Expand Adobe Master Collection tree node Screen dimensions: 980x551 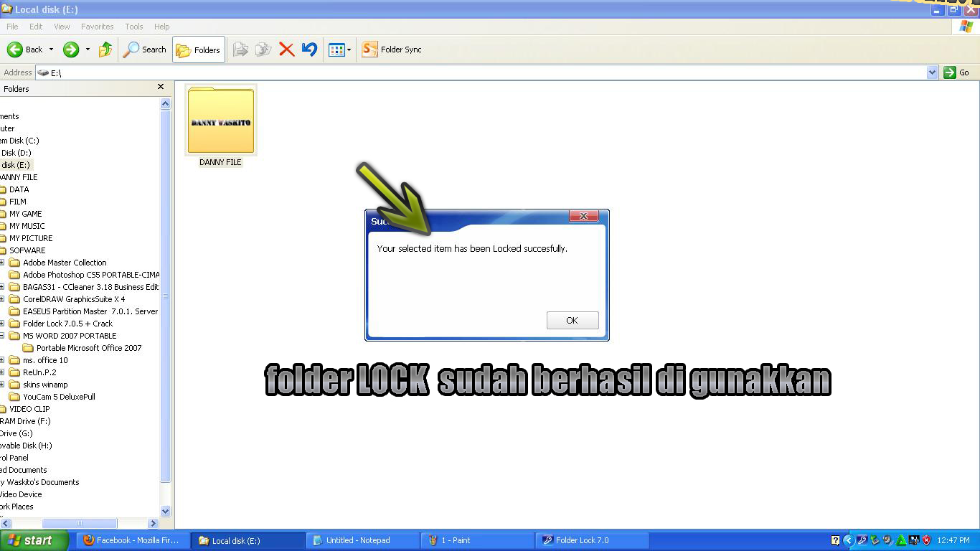pyautogui.click(x=2, y=263)
